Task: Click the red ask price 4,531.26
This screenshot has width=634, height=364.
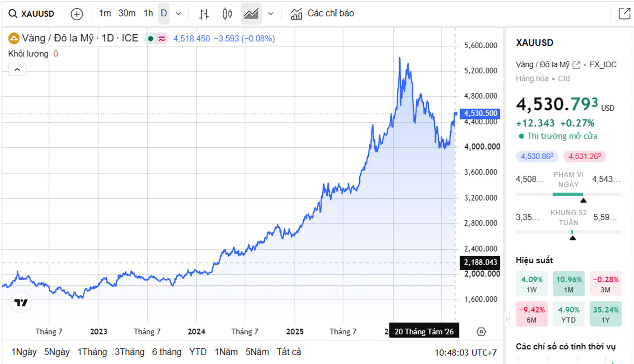Action: (585, 156)
